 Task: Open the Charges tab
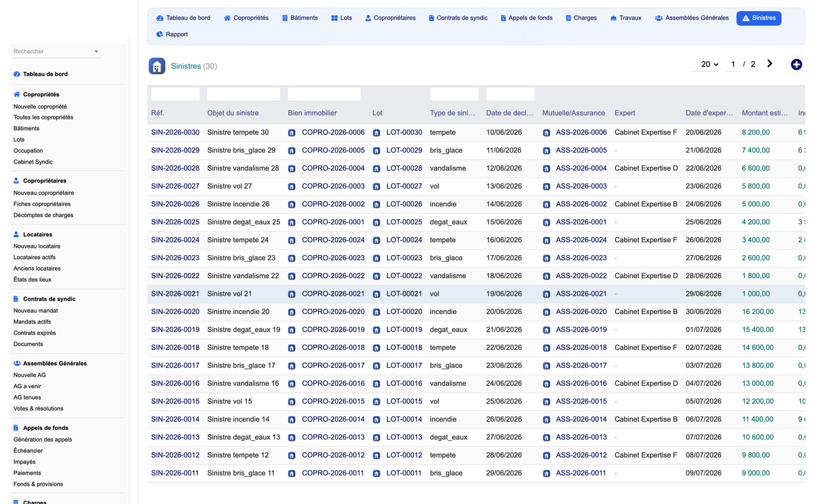(x=581, y=18)
